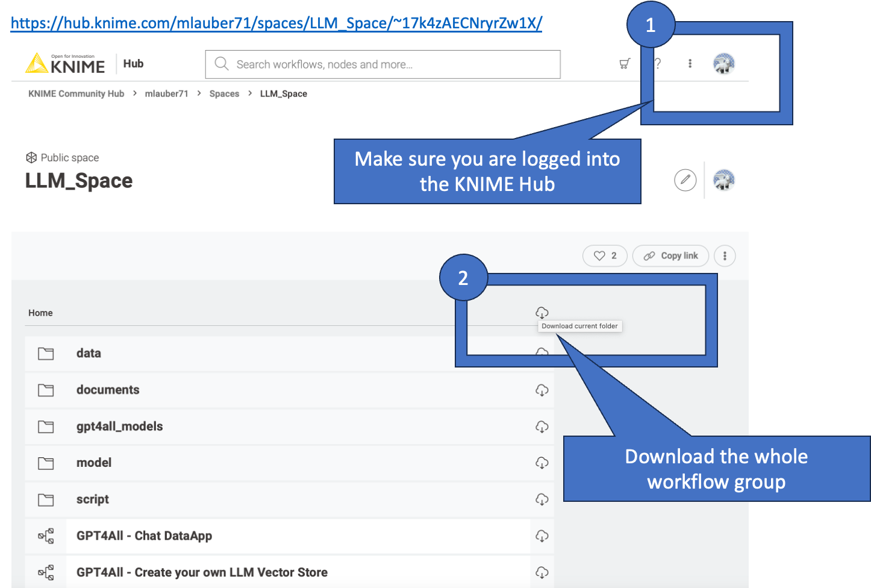This screenshot has height=588, width=871.
Task: Click the folder icon of the gpt4all_models row
Action: (x=46, y=427)
